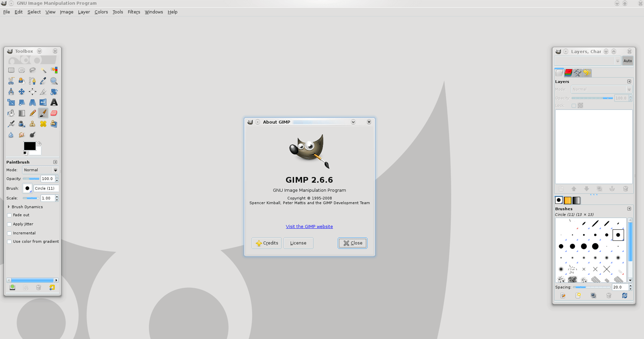Image resolution: width=644 pixels, height=339 pixels.
Task: Select the Ellipse Select tool
Action: coord(22,70)
